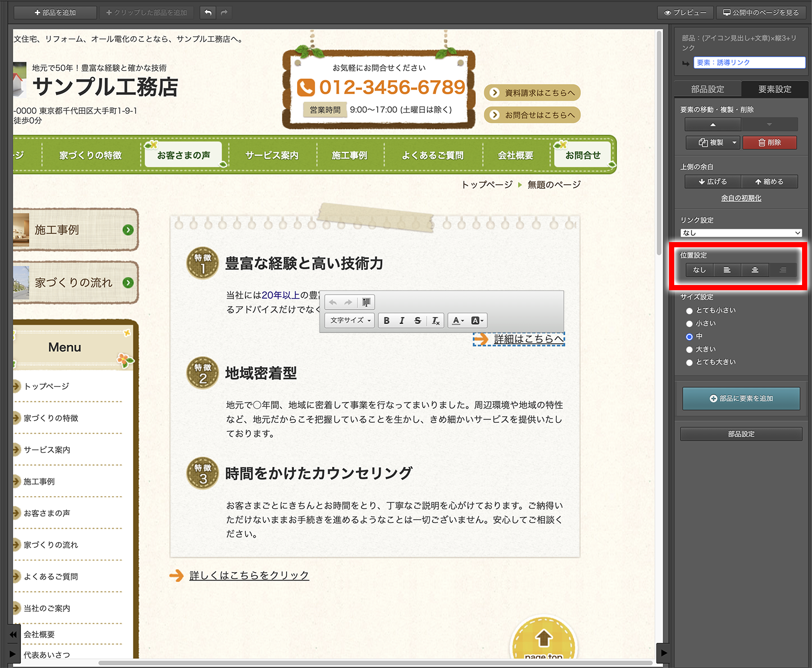The image size is (812, 668).
Task: Move element up with arrow button
Action: [712, 125]
